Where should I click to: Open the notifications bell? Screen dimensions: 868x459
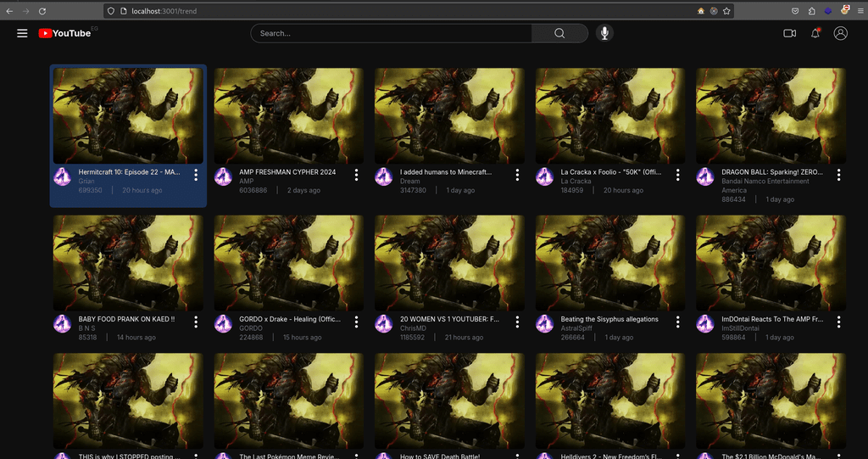click(x=815, y=33)
